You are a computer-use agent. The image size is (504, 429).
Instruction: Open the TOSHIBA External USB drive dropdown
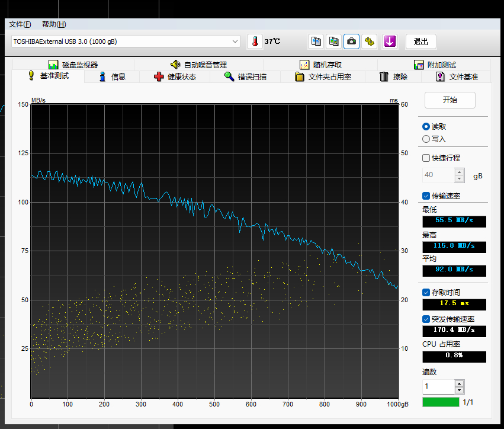coord(126,41)
